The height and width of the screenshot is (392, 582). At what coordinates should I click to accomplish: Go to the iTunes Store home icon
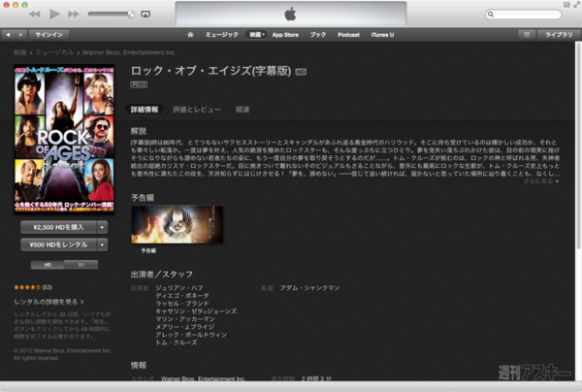(190, 35)
